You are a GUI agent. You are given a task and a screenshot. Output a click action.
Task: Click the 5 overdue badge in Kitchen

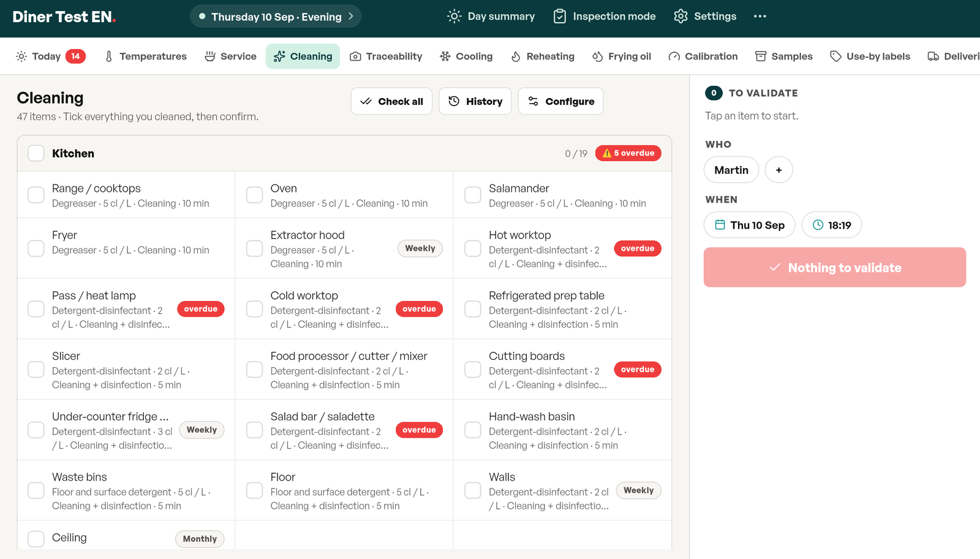[x=628, y=153]
